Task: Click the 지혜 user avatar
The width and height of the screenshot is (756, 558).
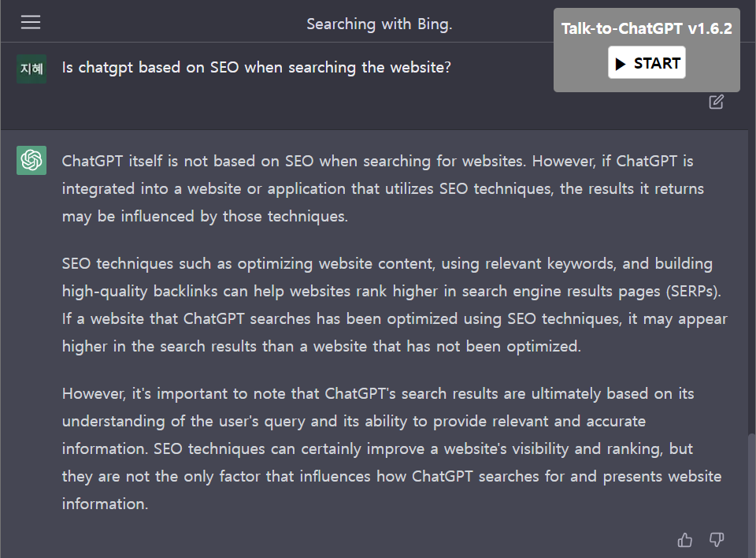Action: pyautogui.click(x=31, y=69)
